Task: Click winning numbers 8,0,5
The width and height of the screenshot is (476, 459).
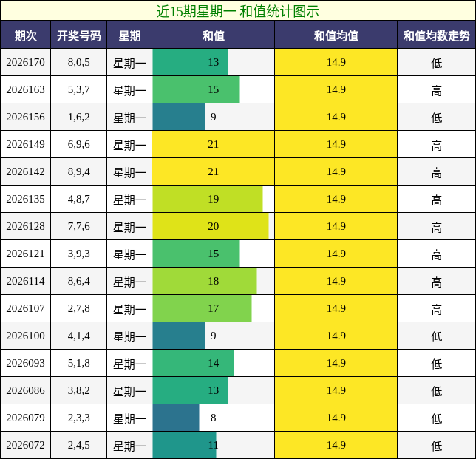Action: 79,62
